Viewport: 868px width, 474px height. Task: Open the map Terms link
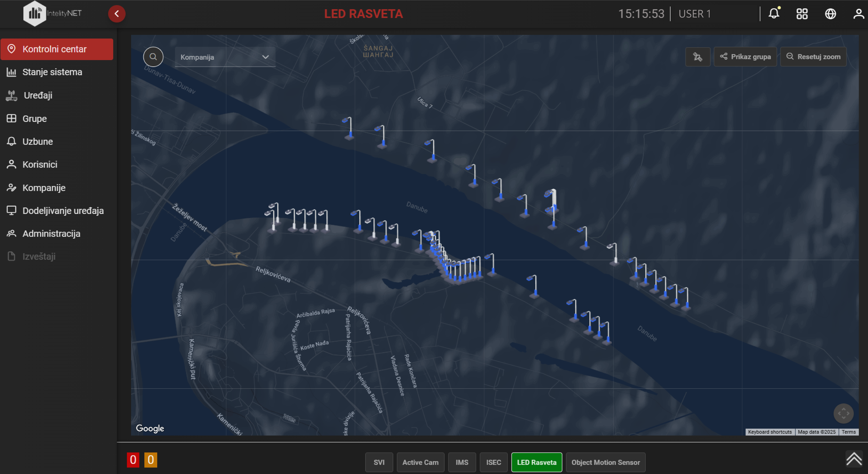[848, 432]
